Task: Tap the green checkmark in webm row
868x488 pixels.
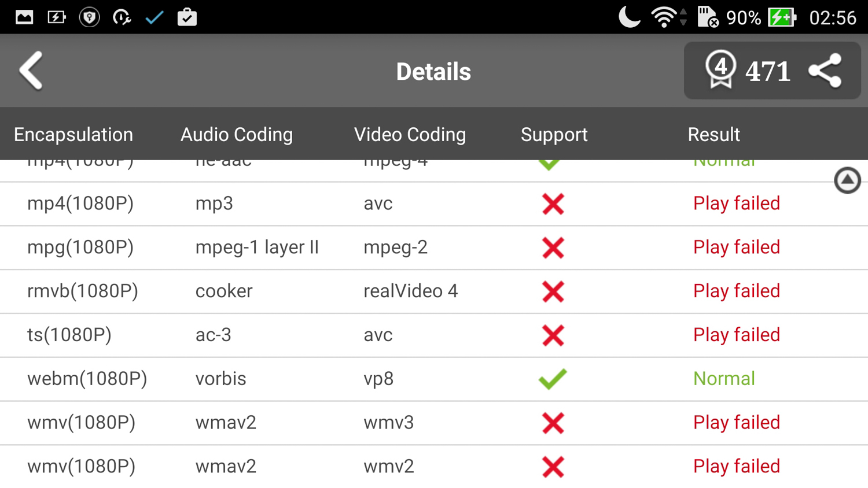Action: coord(553,379)
